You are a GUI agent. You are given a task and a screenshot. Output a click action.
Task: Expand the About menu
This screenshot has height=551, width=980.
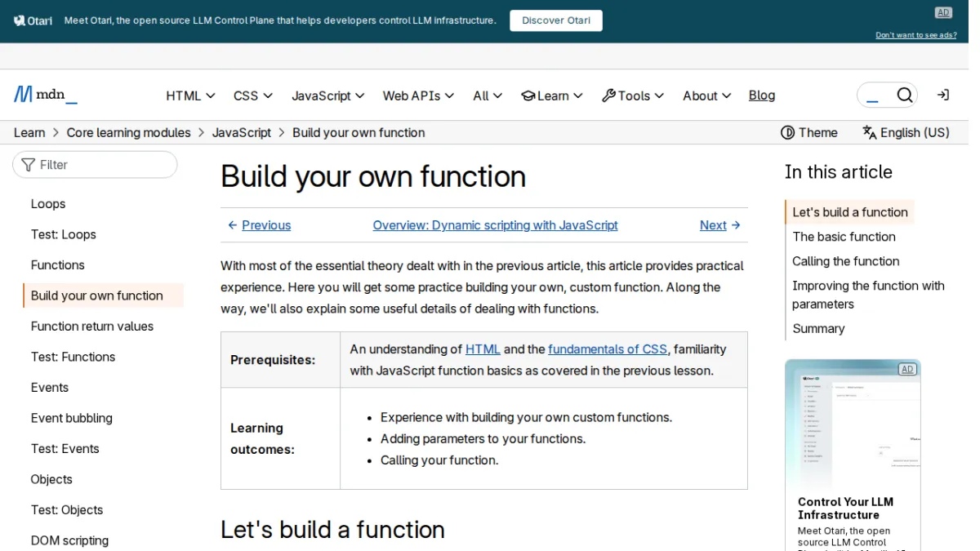coord(706,96)
